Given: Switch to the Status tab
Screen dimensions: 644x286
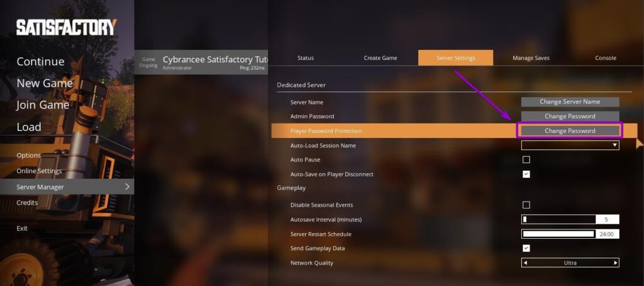Looking at the screenshot, I should point(305,58).
